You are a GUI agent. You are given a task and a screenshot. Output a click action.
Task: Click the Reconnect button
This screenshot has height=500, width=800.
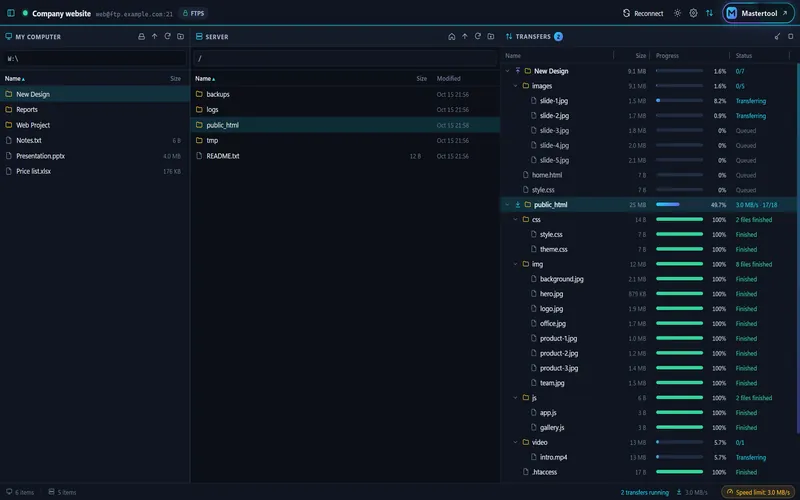(x=643, y=13)
